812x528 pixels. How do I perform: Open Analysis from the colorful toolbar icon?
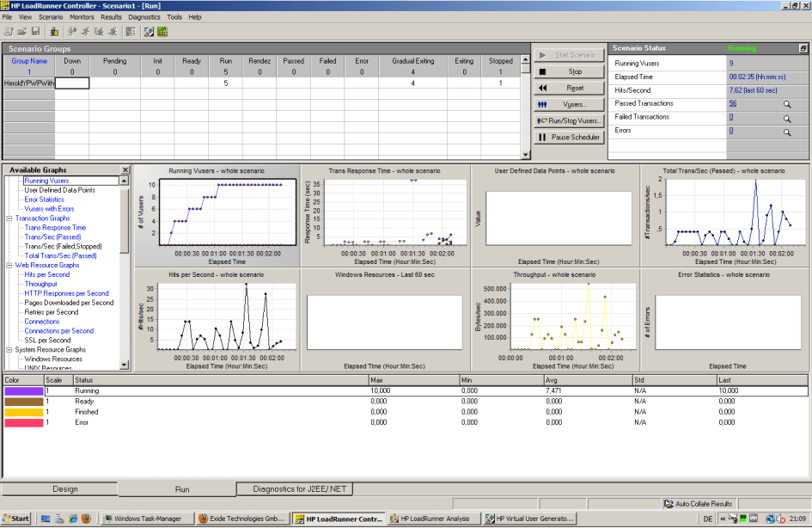coord(162,32)
